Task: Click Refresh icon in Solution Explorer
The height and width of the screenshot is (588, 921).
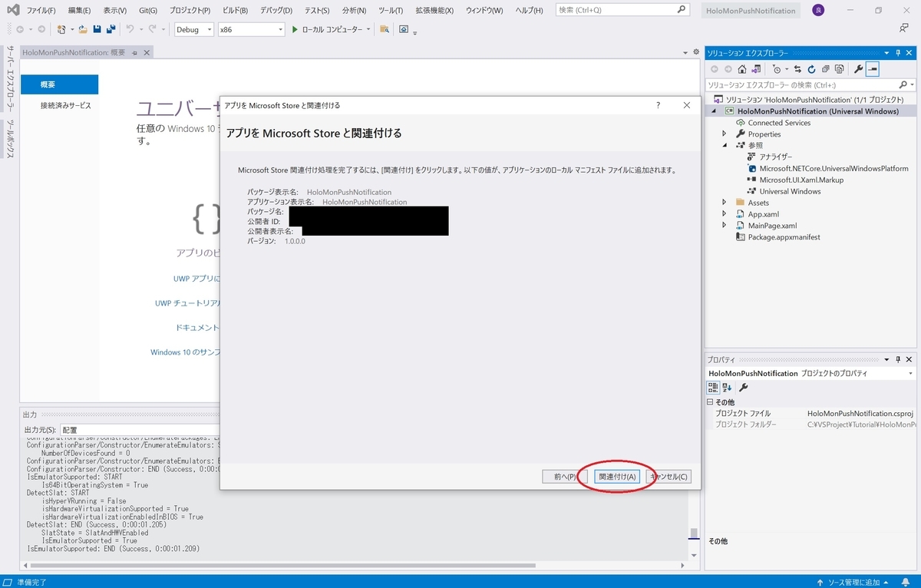Action: (811, 69)
